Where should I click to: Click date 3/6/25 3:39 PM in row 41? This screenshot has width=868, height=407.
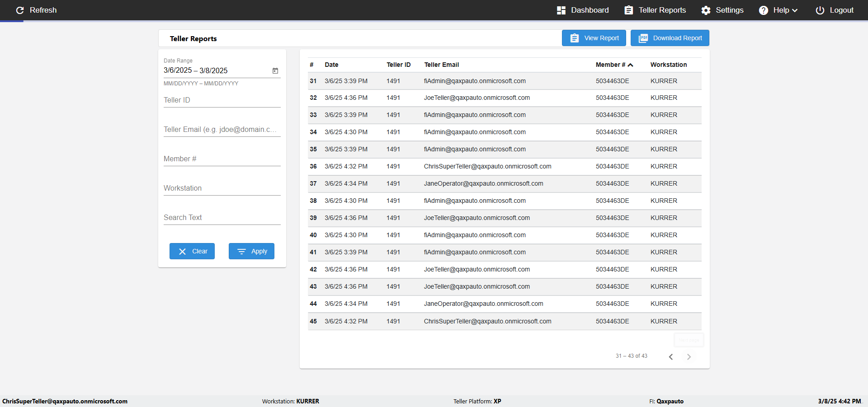point(346,252)
